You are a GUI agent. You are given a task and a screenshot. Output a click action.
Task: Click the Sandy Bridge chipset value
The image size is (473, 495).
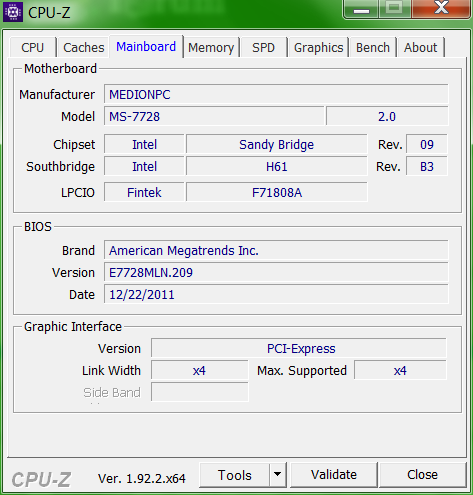[277, 144]
